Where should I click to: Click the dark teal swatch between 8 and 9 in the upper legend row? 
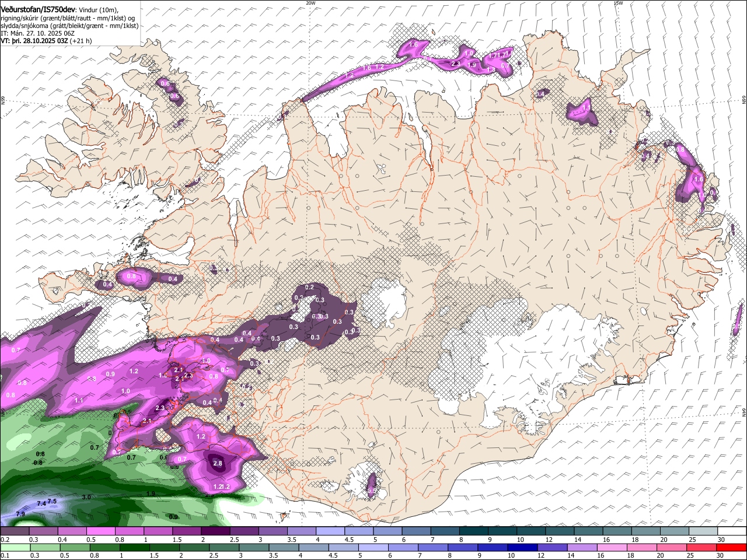click(473, 531)
